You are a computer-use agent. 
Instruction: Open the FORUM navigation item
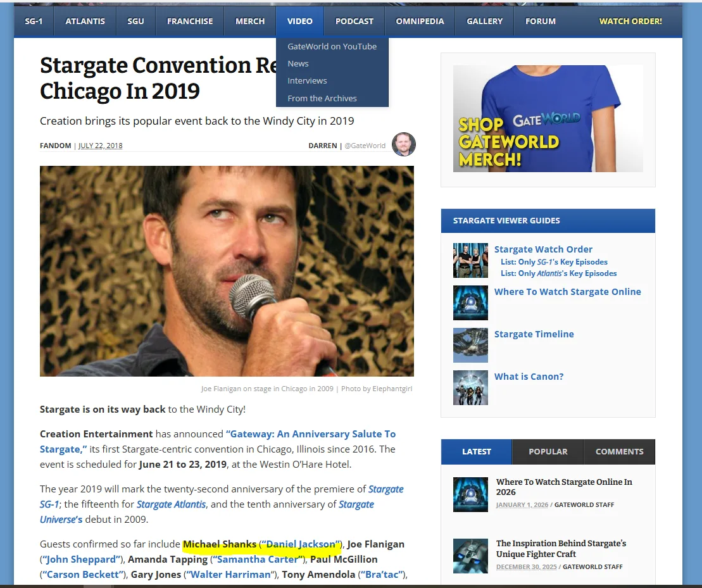pyautogui.click(x=541, y=21)
